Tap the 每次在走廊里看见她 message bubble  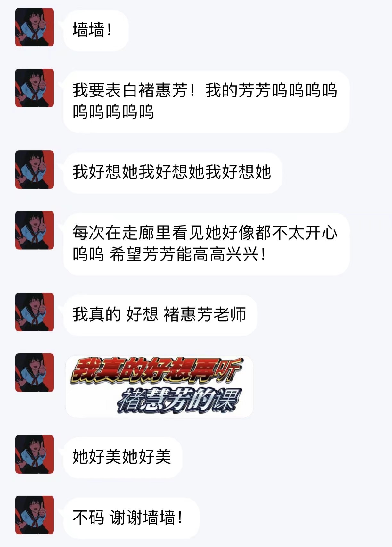[206, 244]
